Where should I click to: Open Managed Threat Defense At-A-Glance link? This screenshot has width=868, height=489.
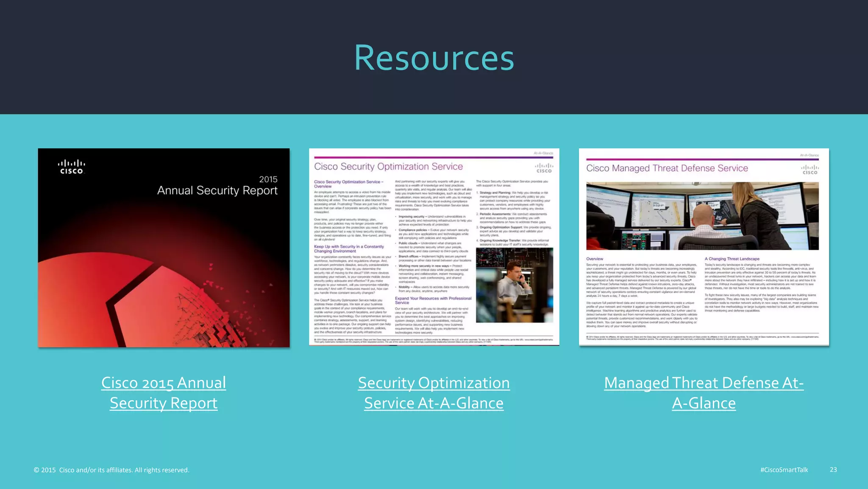coord(704,393)
